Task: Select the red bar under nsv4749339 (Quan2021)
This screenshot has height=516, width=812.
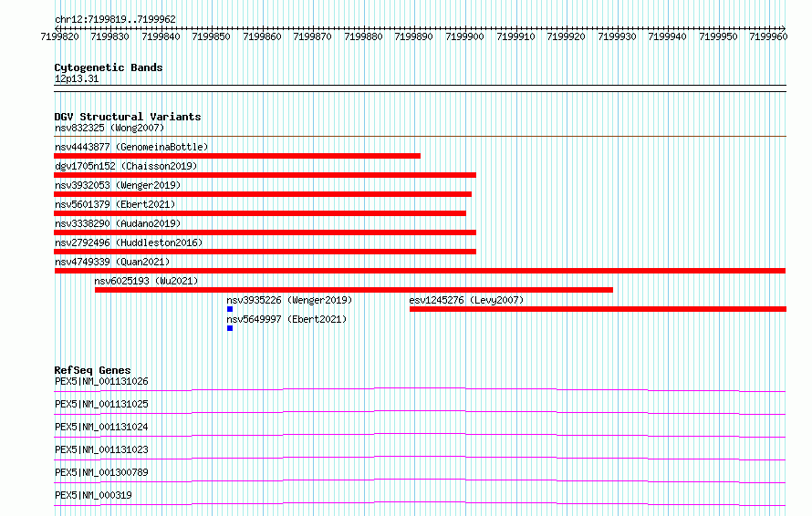Action: pyautogui.click(x=420, y=271)
